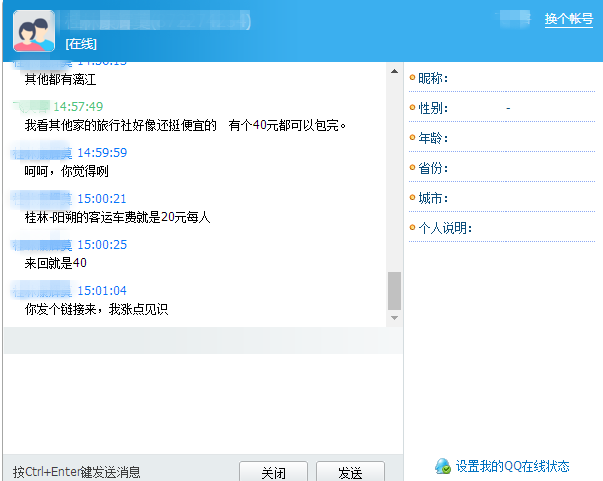Click the orange bullet next to 省份

pyautogui.click(x=412, y=168)
